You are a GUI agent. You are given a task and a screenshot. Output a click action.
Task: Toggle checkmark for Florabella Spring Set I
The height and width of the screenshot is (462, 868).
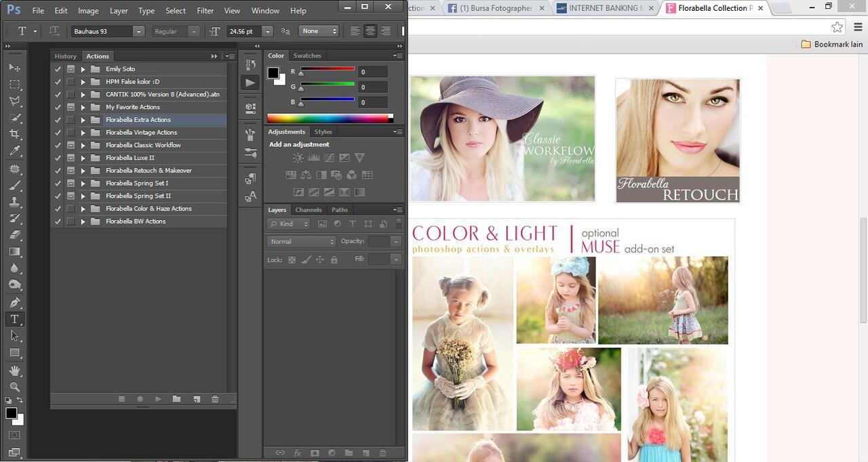click(x=58, y=184)
